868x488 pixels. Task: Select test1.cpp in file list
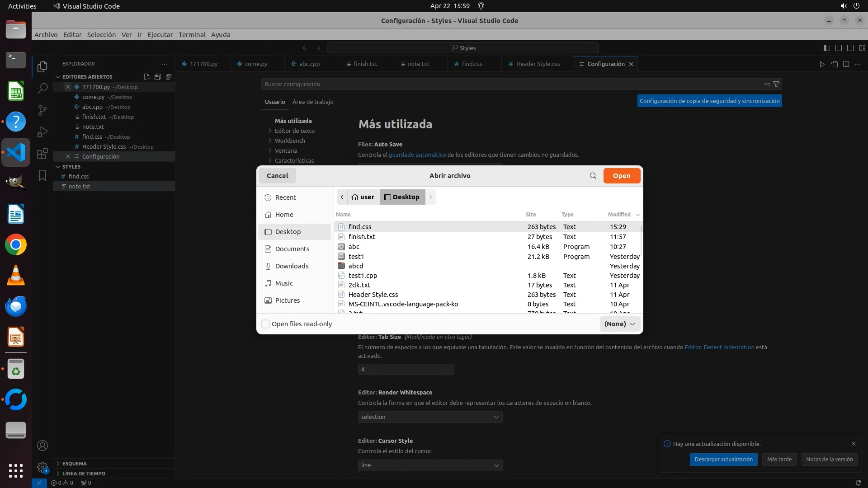click(363, 276)
